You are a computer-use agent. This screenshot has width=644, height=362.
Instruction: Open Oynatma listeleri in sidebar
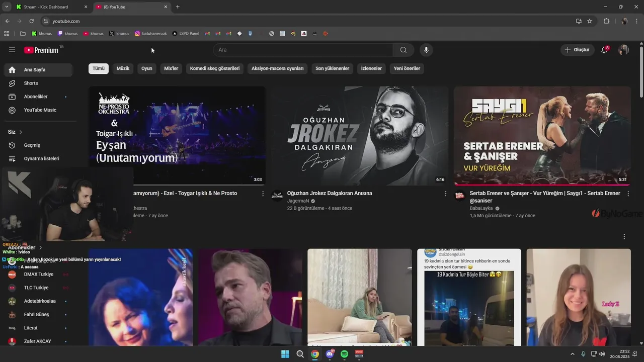38,158
